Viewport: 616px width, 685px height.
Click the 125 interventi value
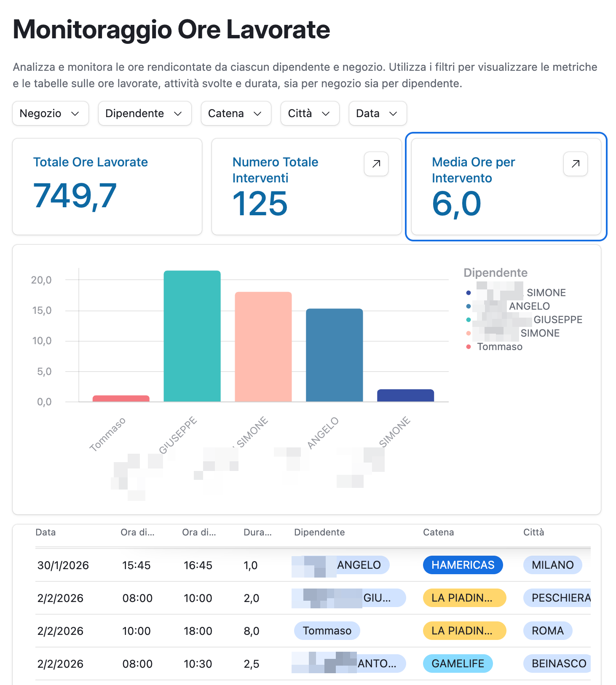(260, 204)
